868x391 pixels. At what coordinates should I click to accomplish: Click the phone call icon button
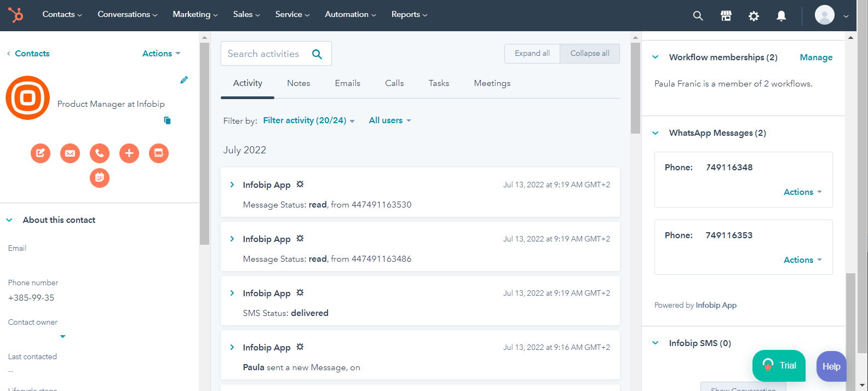pos(100,153)
